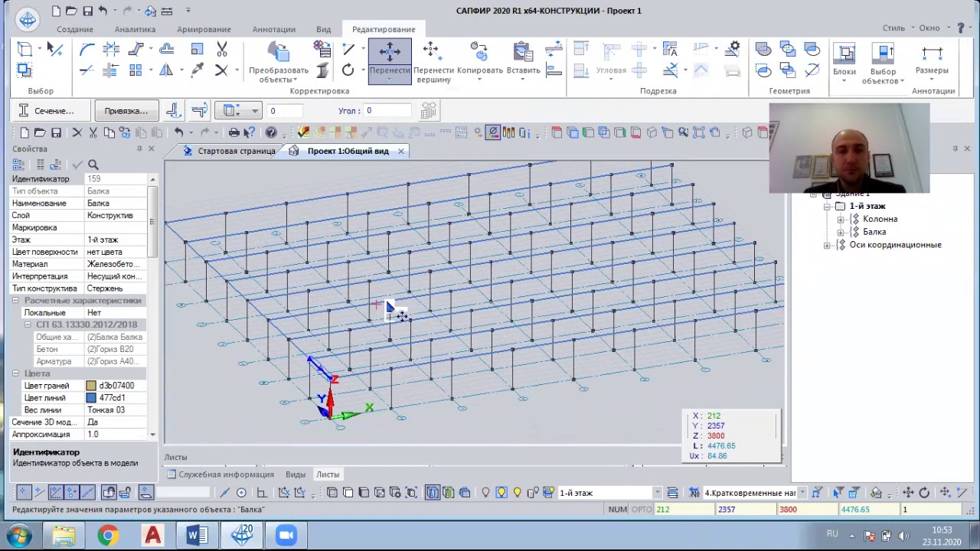Click the array grid tool

click(x=136, y=70)
